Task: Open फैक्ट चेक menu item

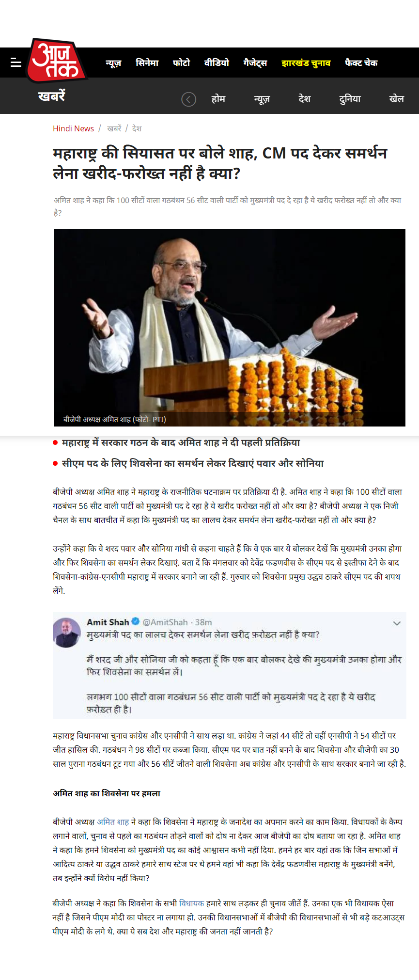Action: coord(361,63)
